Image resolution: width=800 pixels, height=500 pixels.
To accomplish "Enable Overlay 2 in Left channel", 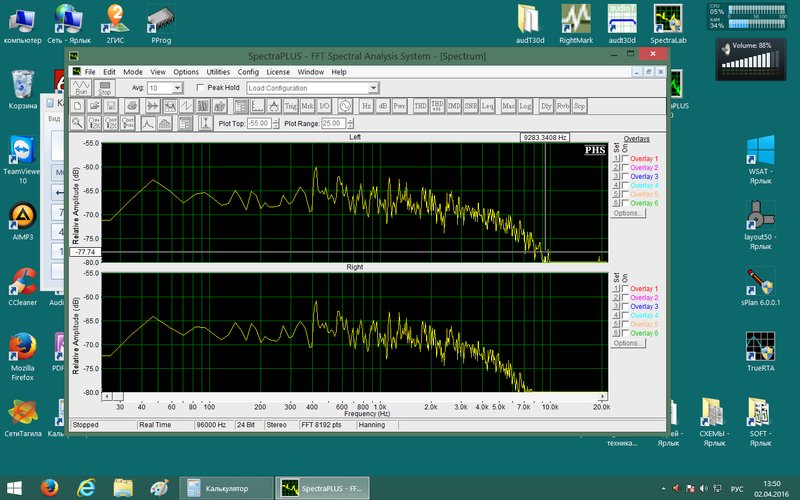I will coord(625,167).
